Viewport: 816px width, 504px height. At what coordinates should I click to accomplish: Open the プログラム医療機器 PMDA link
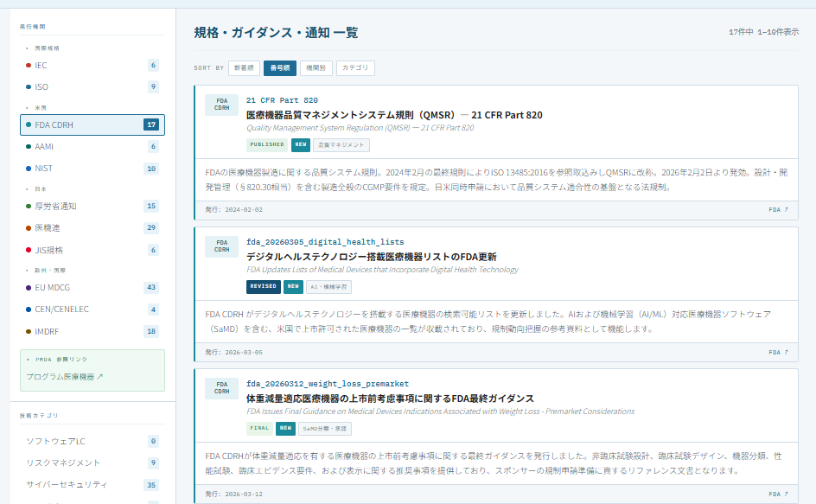[65, 377]
